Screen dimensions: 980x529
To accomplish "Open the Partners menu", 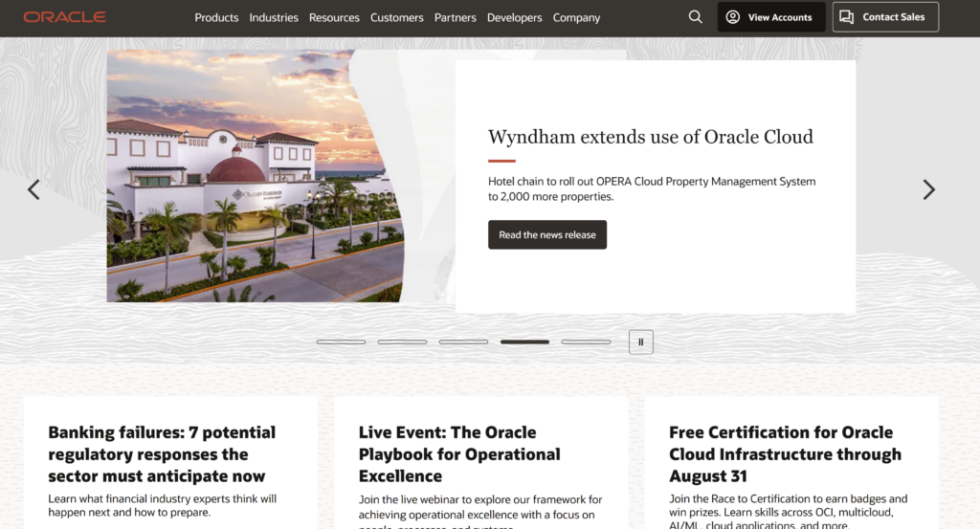I will tap(455, 17).
